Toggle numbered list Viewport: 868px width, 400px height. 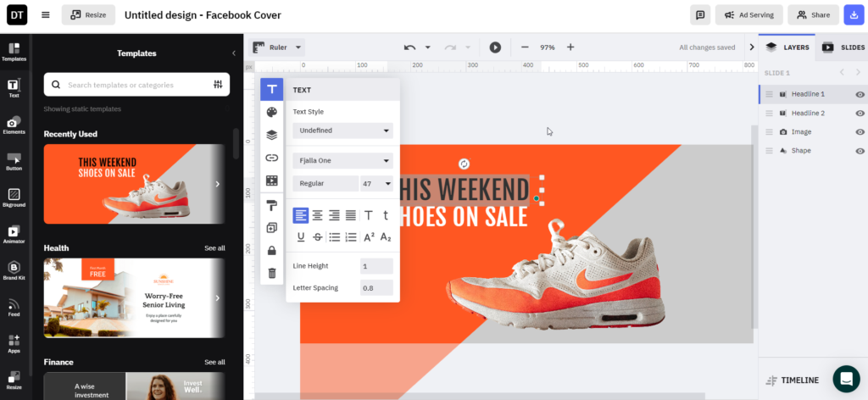351,237
